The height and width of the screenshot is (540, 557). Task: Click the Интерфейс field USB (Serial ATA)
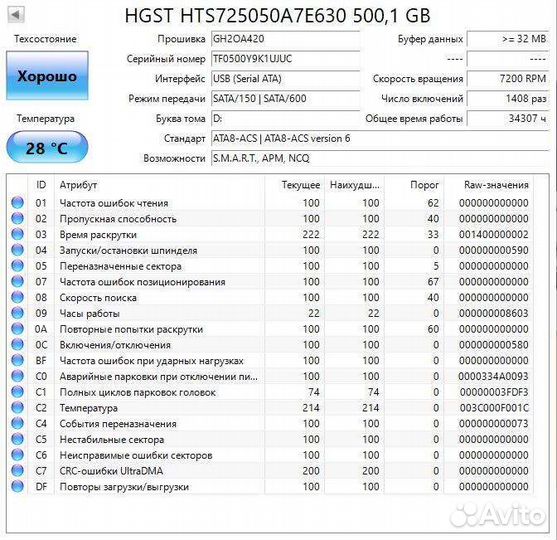pos(285,79)
